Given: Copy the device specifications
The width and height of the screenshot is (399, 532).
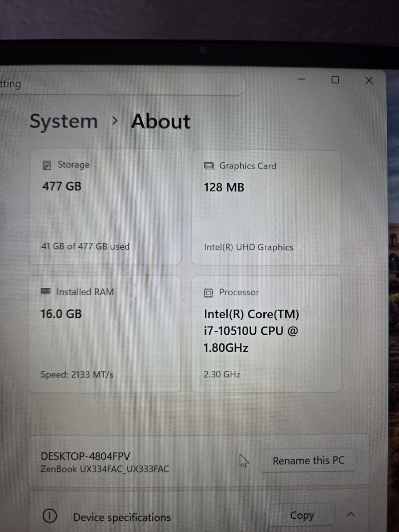Looking at the screenshot, I should click(302, 515).
